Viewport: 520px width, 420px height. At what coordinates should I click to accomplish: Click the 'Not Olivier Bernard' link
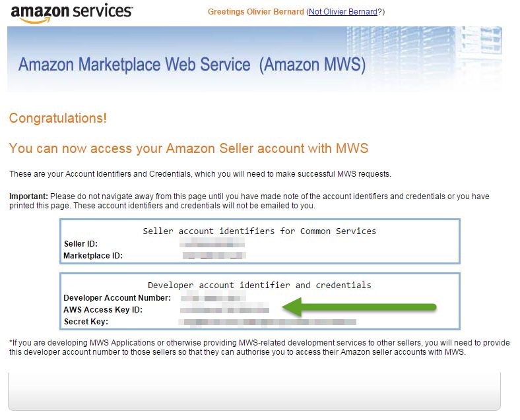coord(343,12)
